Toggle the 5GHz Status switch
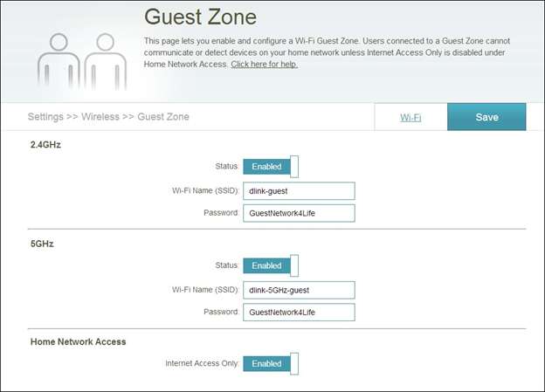The width and height of the screenshot is (545, 392). click(x=271, y=265)
